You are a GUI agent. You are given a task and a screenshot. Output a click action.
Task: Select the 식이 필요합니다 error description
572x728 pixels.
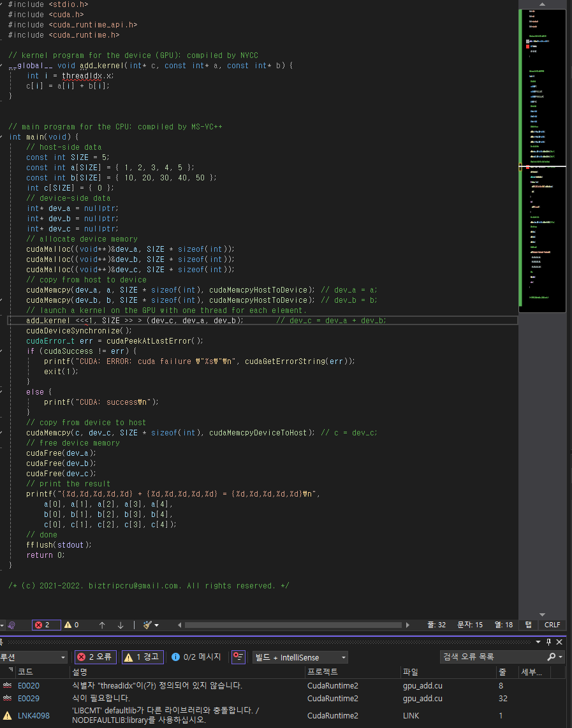point(101,698)
